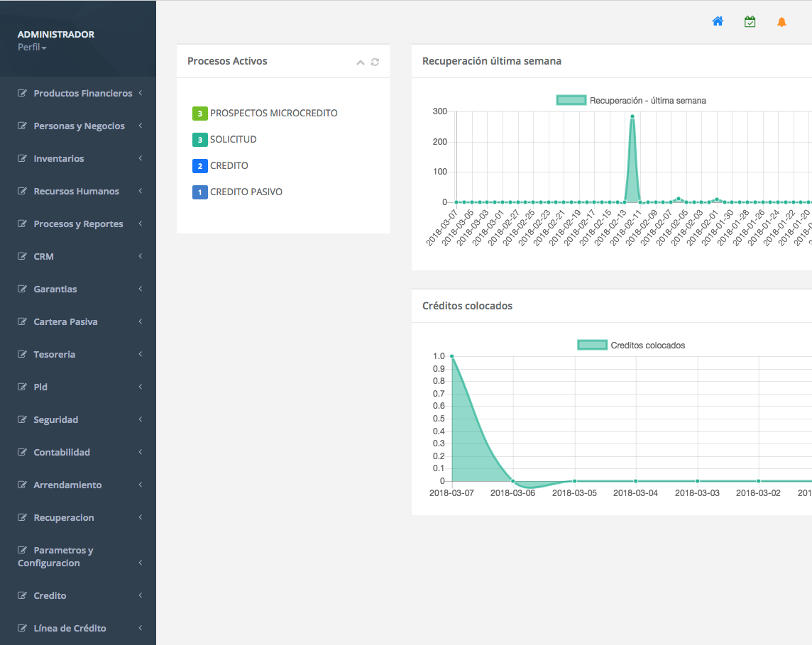812x645 pixels.
Task: Click the peak data point at 2018-02-11
Action: coord(632,116)
